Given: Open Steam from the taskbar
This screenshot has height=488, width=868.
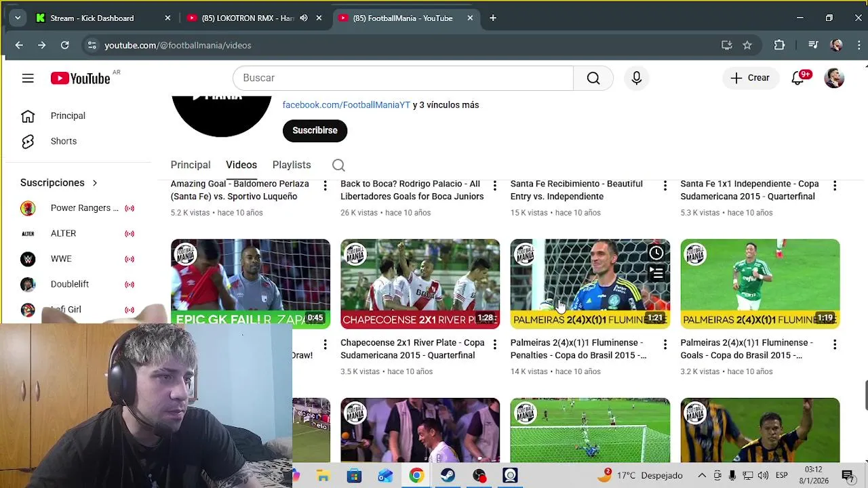Looking at the screenshot, I should tap(448, 476).
